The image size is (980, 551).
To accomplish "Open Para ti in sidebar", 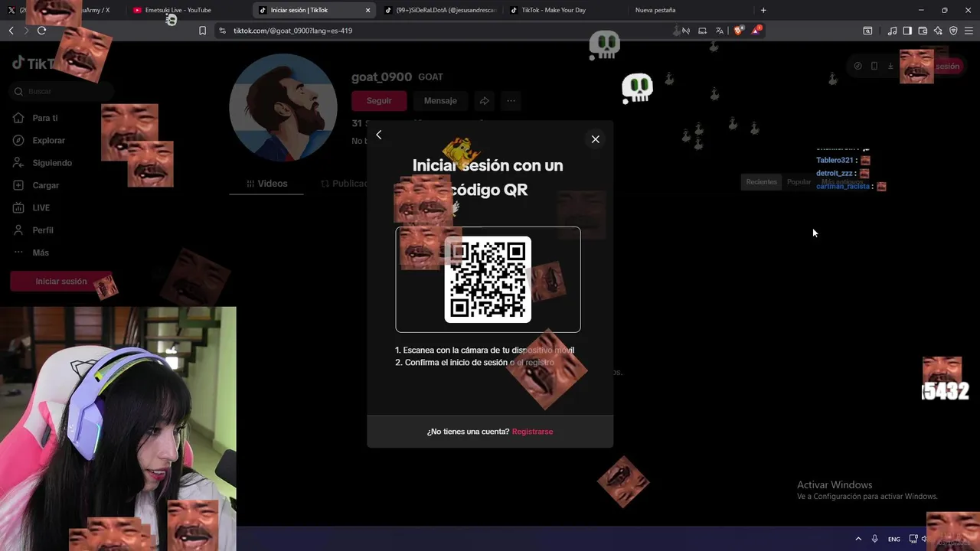I will [x=45, y=118].
